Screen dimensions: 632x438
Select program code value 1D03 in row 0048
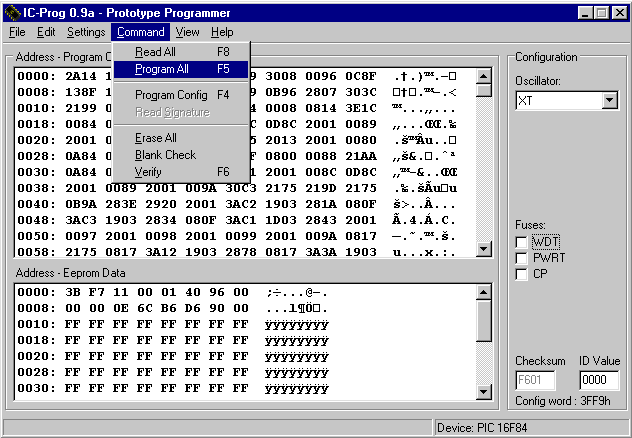pos(281,220)
